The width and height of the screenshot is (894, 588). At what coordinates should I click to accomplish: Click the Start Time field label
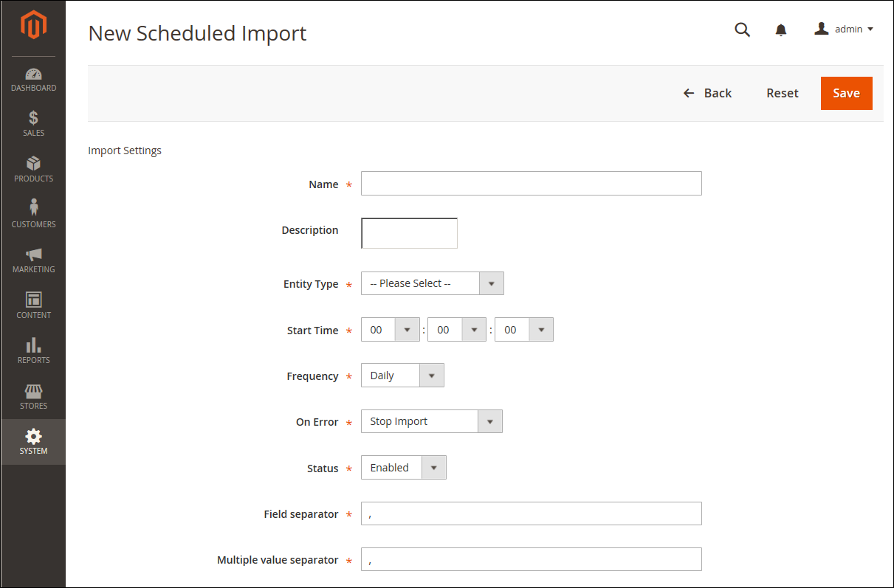(313, 331)
